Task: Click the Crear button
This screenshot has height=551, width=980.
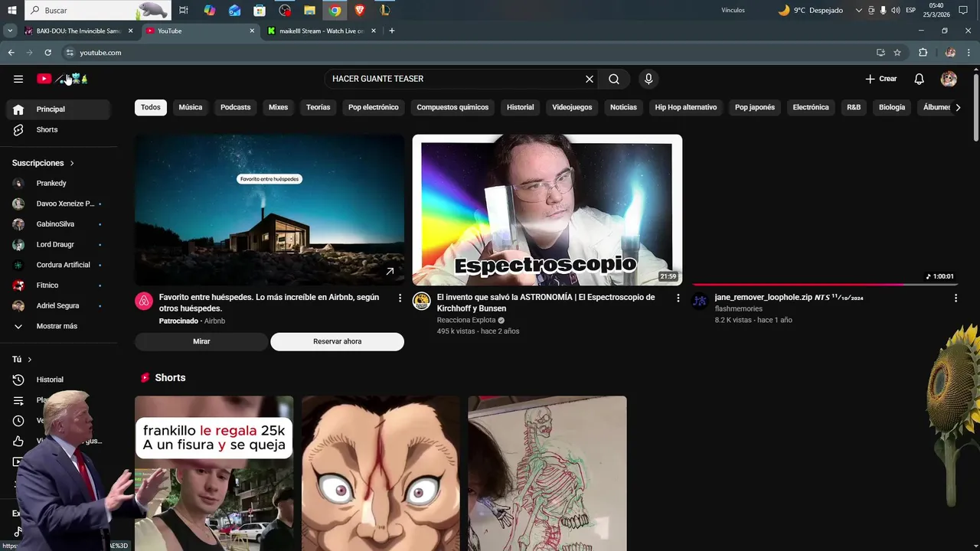Action: coord(880,79)
